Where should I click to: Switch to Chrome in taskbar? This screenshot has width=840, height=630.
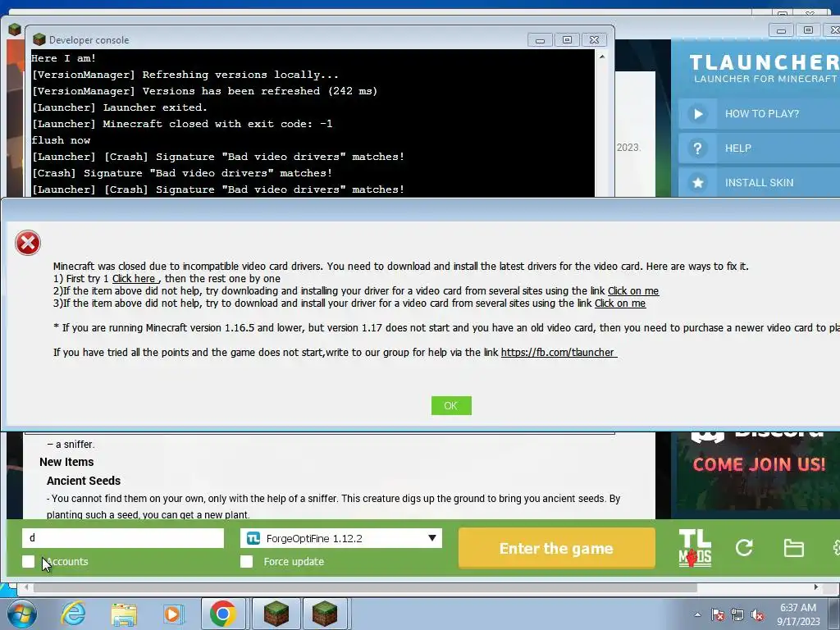223,614
